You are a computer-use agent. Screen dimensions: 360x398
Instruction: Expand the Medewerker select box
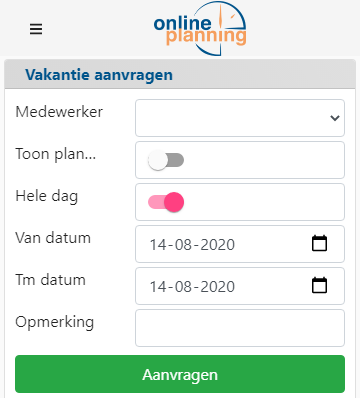click(240, 118)
